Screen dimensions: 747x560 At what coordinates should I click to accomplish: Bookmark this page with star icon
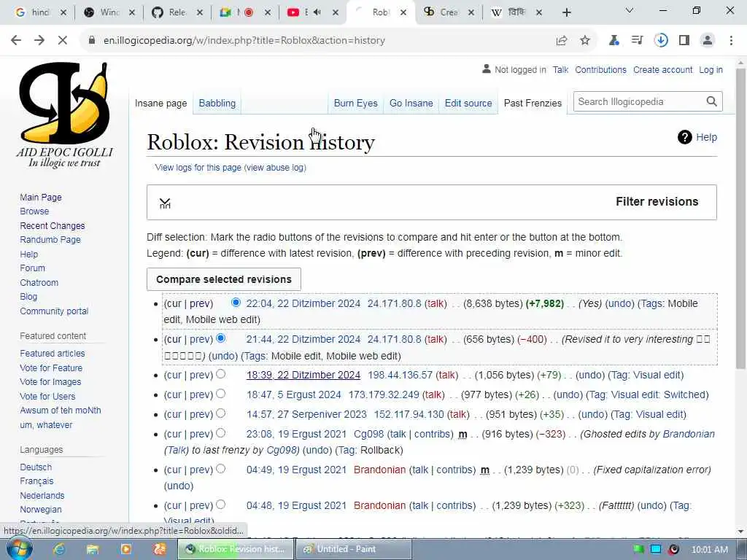point(585,41)
